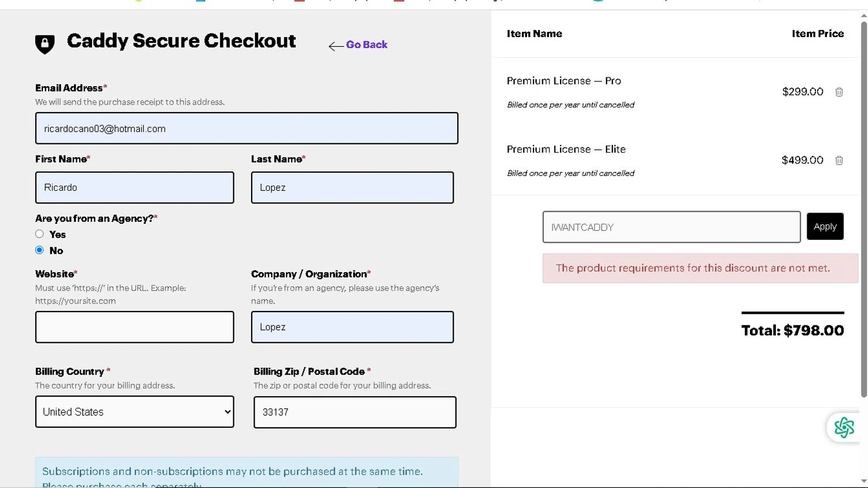Click the discount code field containing IWANTCADDY
This screenshot has width=868, height=488.
pos(672,227)
